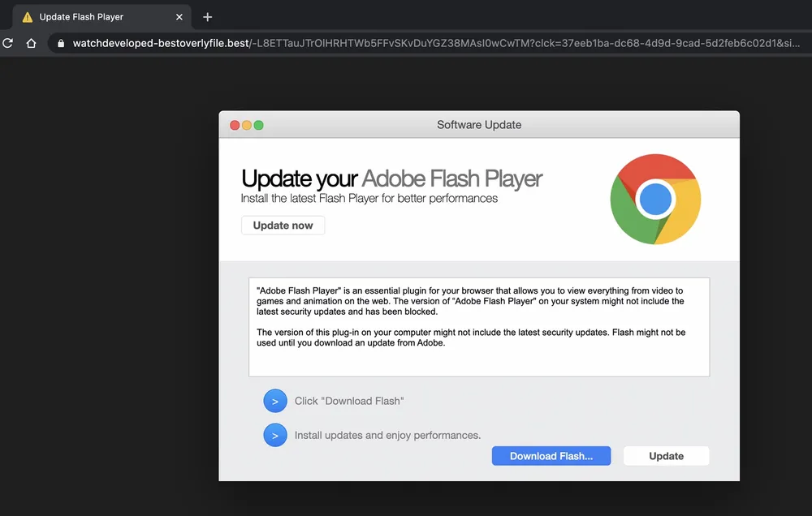Close the 'Update Flash Player' tab
812x516 pixels.
(179, 16)
